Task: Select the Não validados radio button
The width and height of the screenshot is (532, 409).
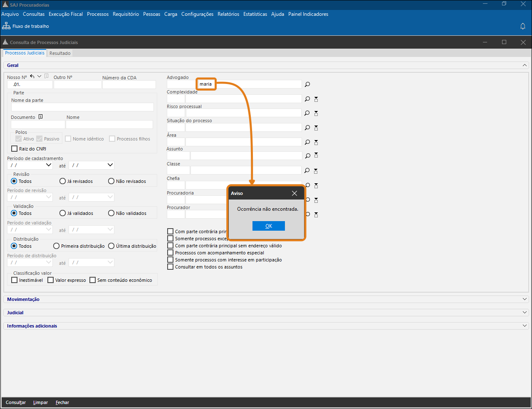Action: 111,213
